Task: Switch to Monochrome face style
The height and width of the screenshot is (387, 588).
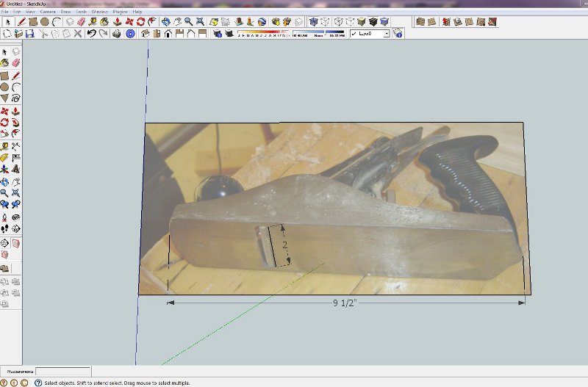Action: (x=384, y=22)
